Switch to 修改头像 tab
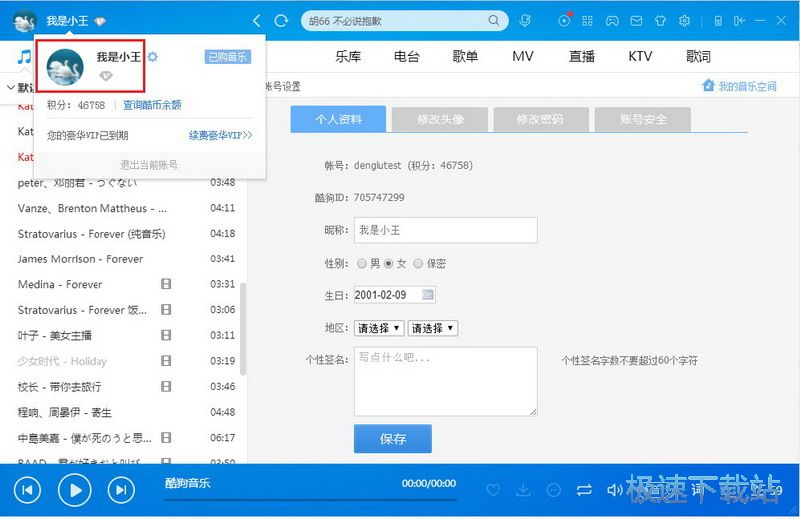Viewport: 800px width, 519px height. point(440,119)
